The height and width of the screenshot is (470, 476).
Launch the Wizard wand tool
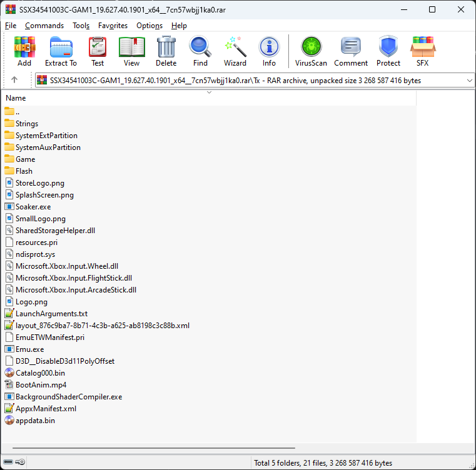tap(235, 51)
